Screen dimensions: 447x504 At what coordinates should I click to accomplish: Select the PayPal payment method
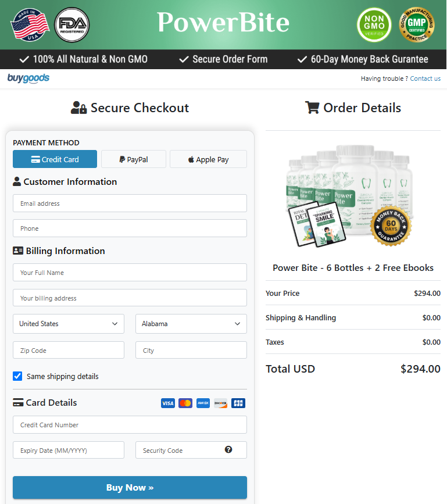click(x=133, y=159)
